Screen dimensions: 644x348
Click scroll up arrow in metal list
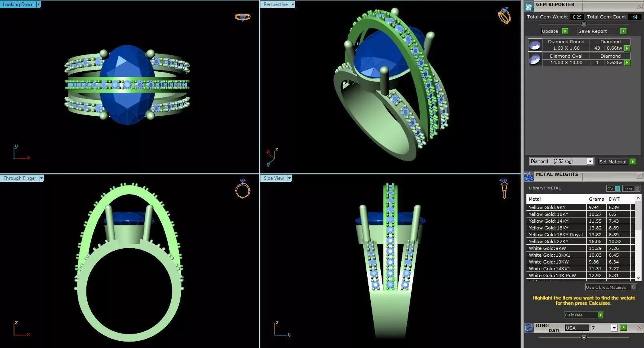(638, 198)
